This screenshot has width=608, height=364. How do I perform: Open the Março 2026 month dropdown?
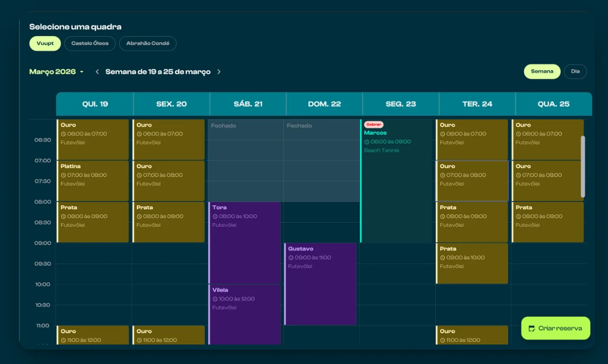coord(56,72)
